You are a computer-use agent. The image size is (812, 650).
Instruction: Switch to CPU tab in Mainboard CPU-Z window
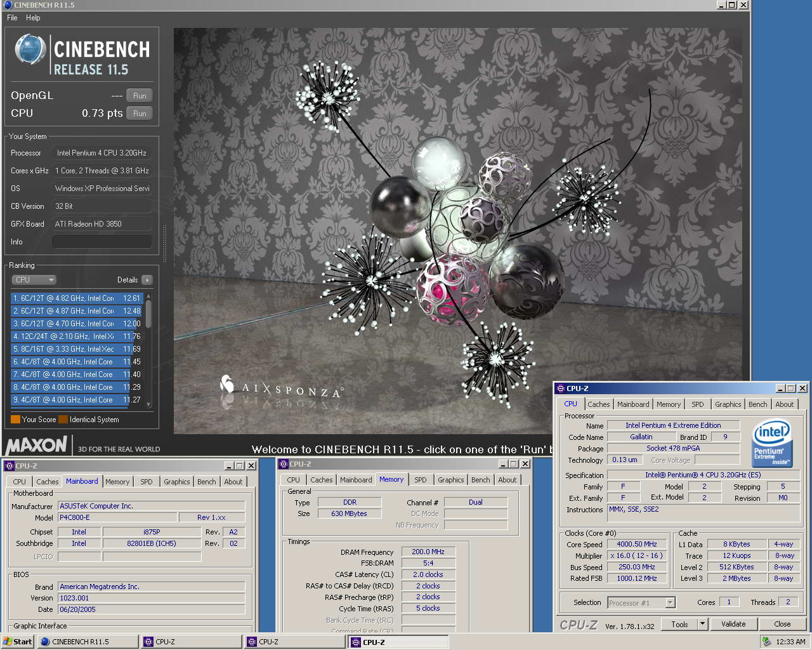pyautogui.click(x=19, y=482)
